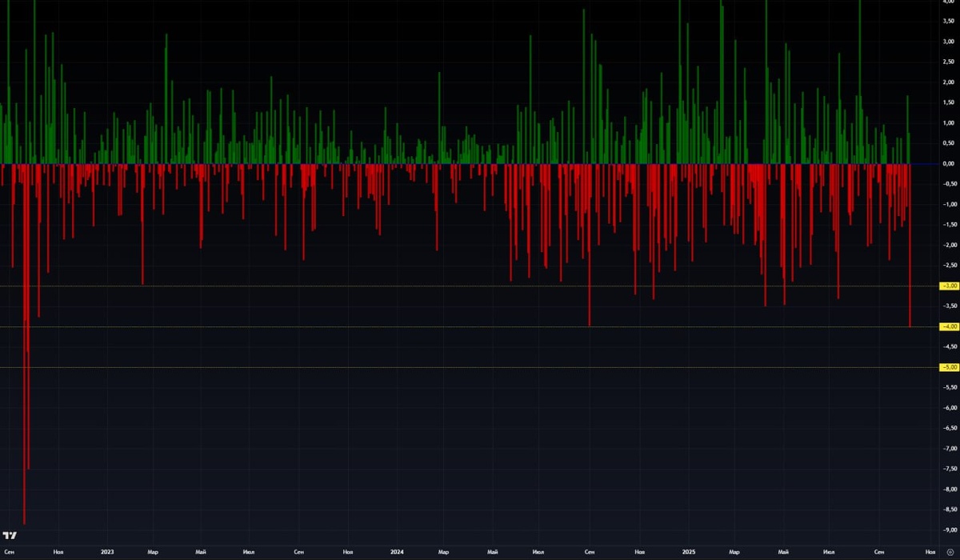Click the -6,50 price scale value
The width and height of the screenshot is (960, 560).
(x=950, y=429)
